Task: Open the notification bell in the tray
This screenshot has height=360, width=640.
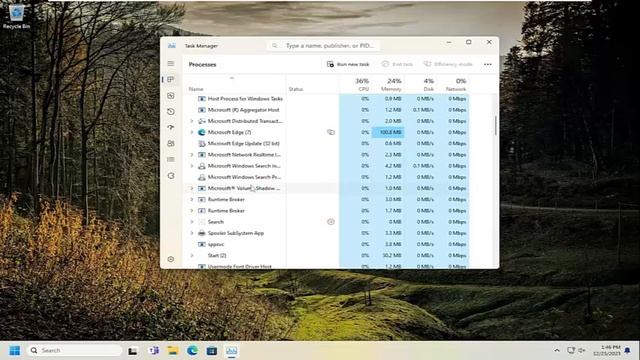Action: (x=627, y=351)
